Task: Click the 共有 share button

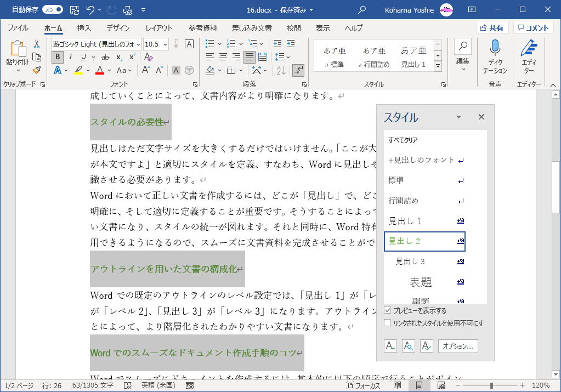Action: (492, 28)
